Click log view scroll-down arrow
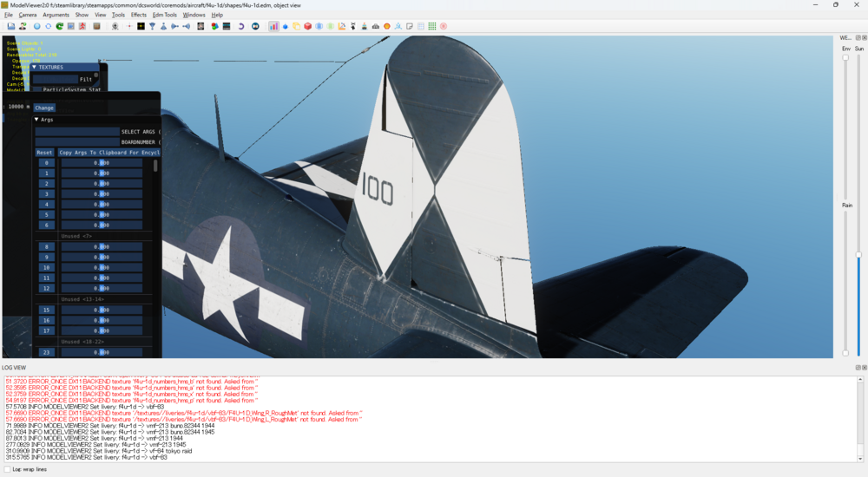The width and height of the screenshot is (868, 477). 860,459
